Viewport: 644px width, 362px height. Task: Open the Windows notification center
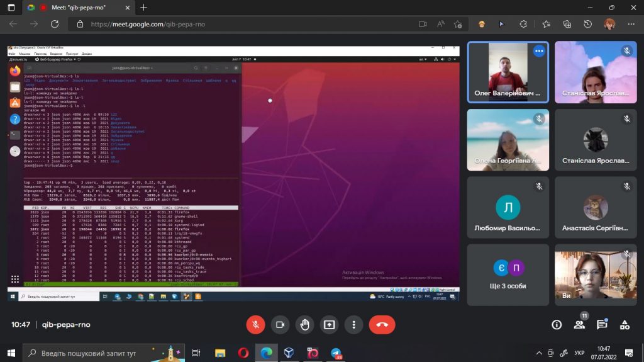pyautogui.click(x=629, y=353)
